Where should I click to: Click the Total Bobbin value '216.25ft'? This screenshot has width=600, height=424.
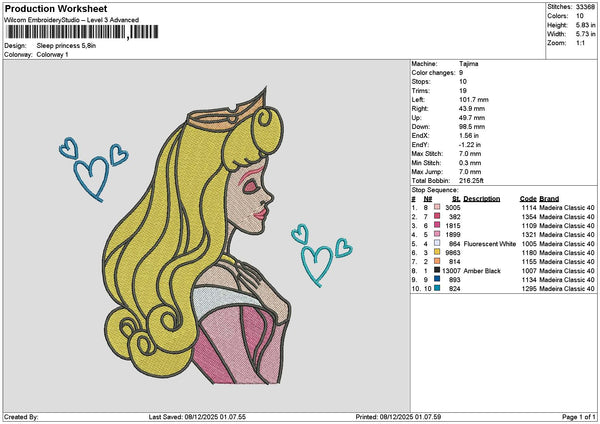point(471,181)
